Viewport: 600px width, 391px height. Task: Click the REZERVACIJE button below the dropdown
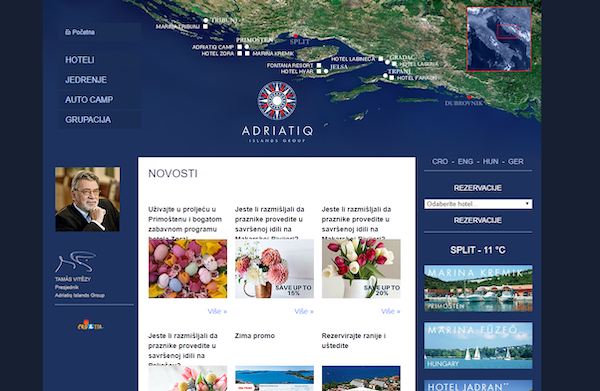click(478, 220)
